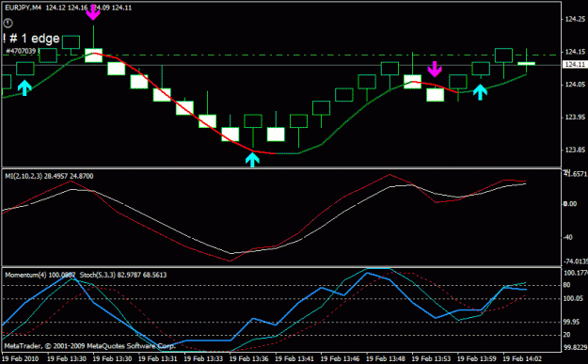Screen dimensions: 588x364
Task: Click the 124.15 price scale label
Action: point(575,52)
